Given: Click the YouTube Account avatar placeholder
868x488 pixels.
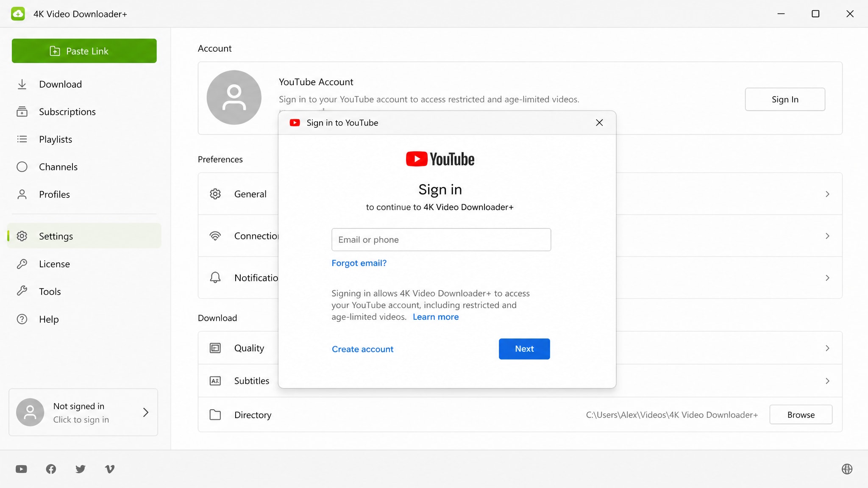Looking at the screenshot, I should pos(234,97).
